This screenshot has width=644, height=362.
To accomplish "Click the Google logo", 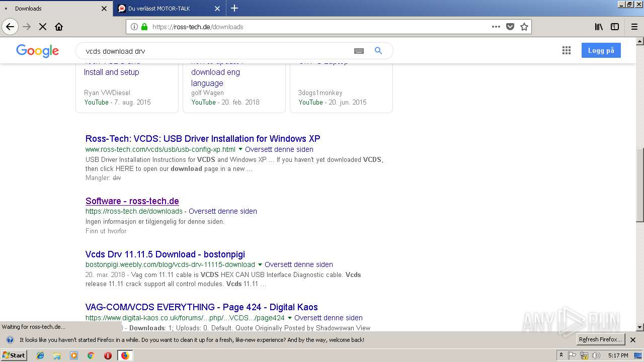I will (38, 51).
